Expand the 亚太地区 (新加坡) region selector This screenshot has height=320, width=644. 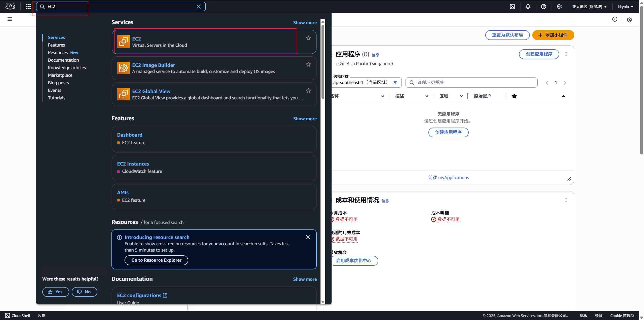tap(589, 7)
